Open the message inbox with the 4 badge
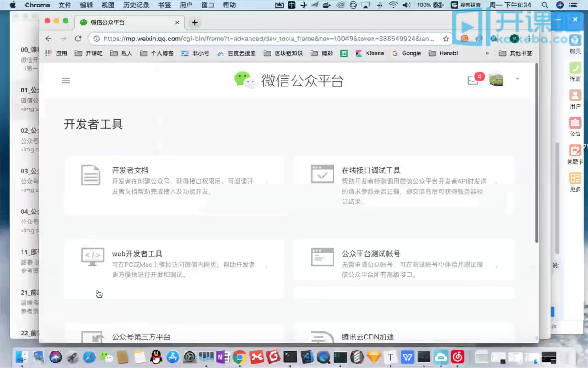 473,80
